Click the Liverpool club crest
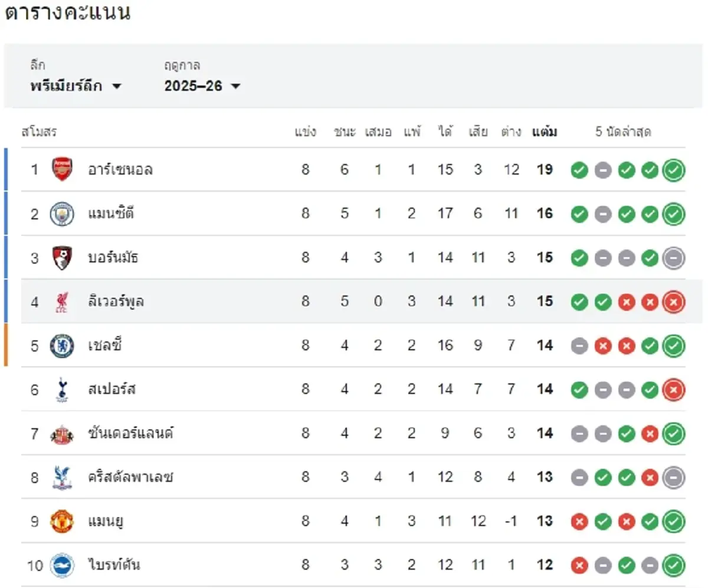The height and width of the screenshot is (588, 708). point(62,301)
